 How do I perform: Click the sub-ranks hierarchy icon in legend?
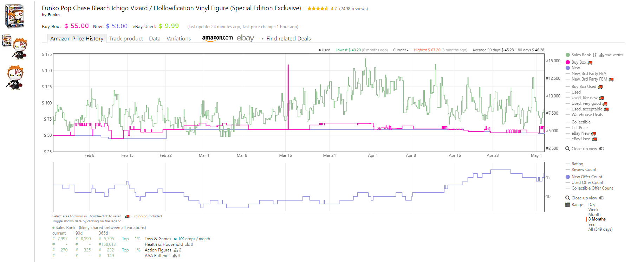(601, 55)
